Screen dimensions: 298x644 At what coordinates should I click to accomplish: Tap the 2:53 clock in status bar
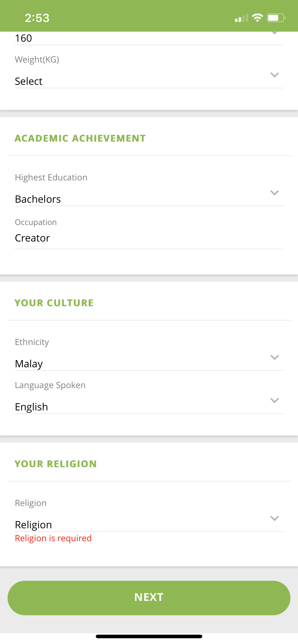click(37, 18)
